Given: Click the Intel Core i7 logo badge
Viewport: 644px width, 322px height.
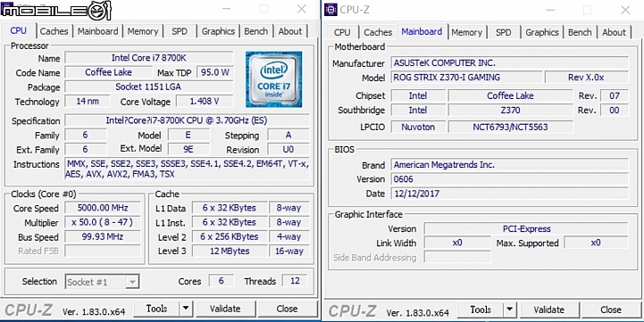Looking at the screenshot, I should [273, 79].
